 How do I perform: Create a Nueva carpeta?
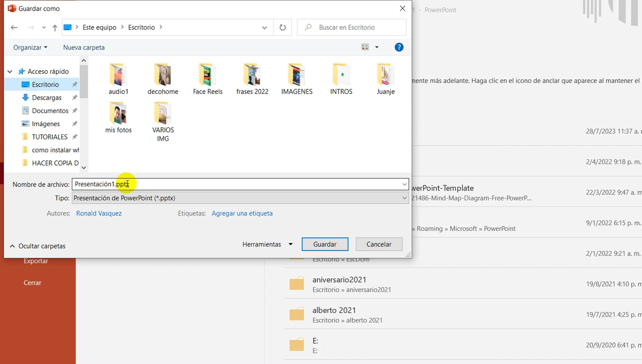pos(84,47)
